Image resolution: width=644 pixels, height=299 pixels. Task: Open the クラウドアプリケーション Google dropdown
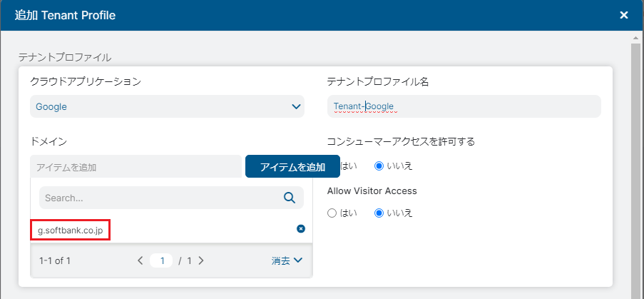[x=167, y=106]
